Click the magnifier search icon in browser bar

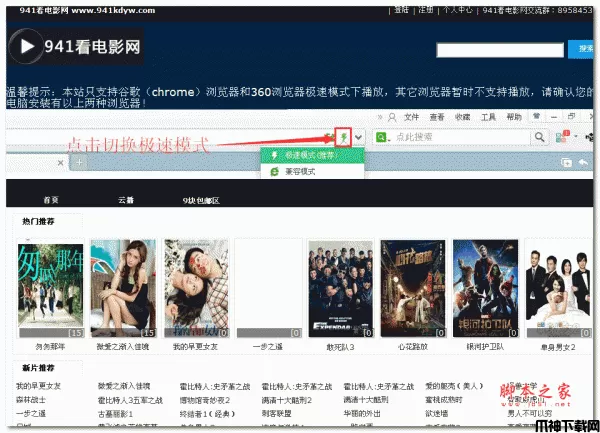coord(540,137)
